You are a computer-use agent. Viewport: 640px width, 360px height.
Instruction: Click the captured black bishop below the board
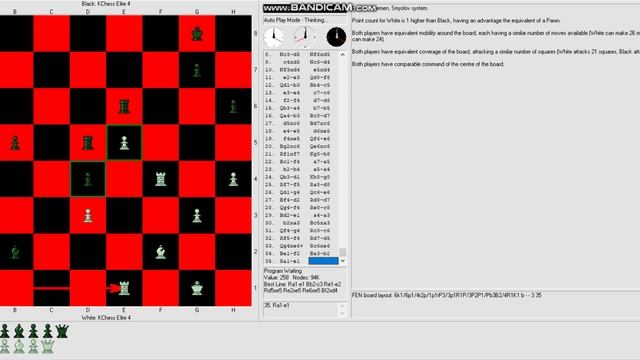tap(19, 331)
